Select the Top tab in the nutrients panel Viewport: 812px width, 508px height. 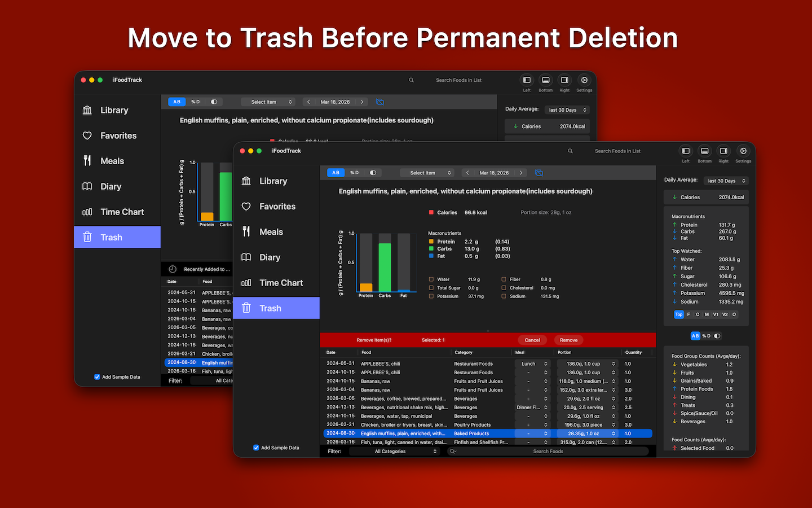click(679, 314)
